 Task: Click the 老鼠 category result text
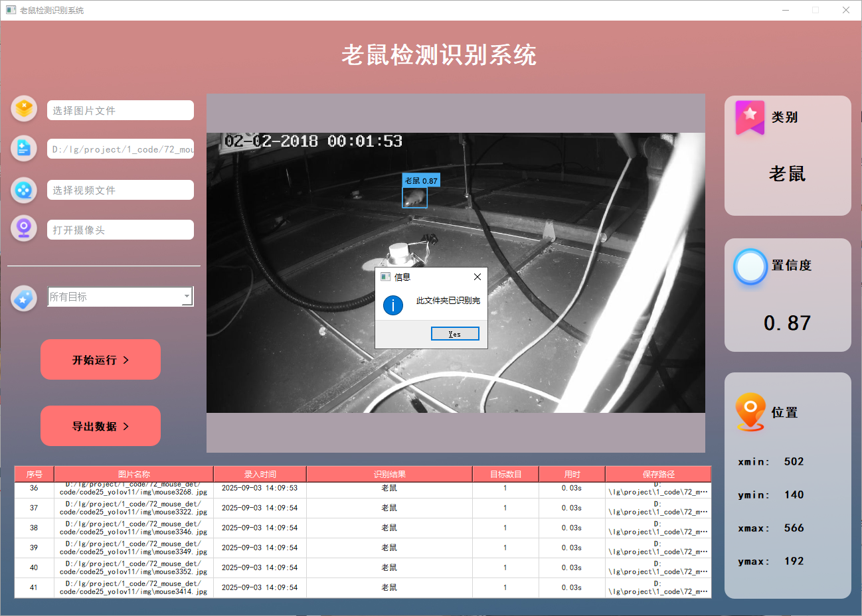click(788, 174)
